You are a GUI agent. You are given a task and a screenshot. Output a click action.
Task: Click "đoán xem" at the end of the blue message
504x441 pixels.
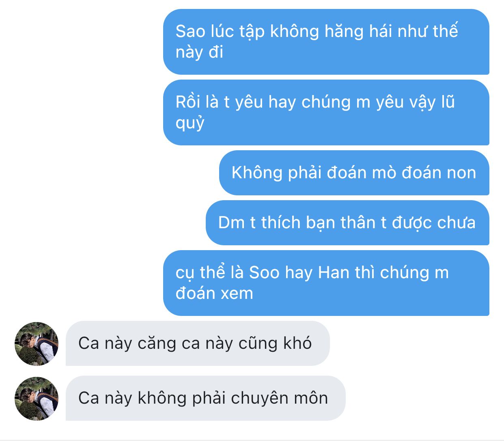coord(214,294)
